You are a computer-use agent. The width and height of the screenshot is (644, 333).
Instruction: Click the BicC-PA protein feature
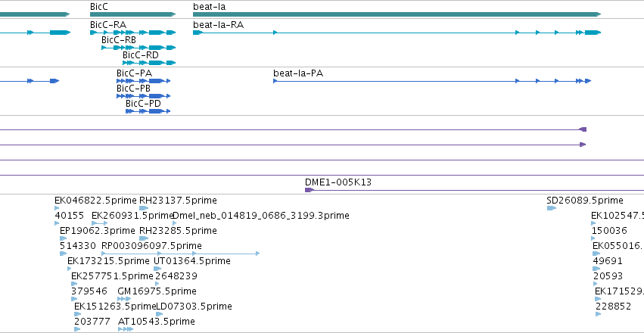[143, 81]
